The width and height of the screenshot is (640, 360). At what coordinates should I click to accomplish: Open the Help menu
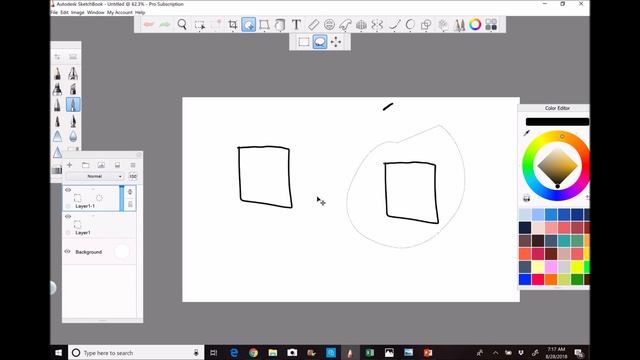coord(140,13)
